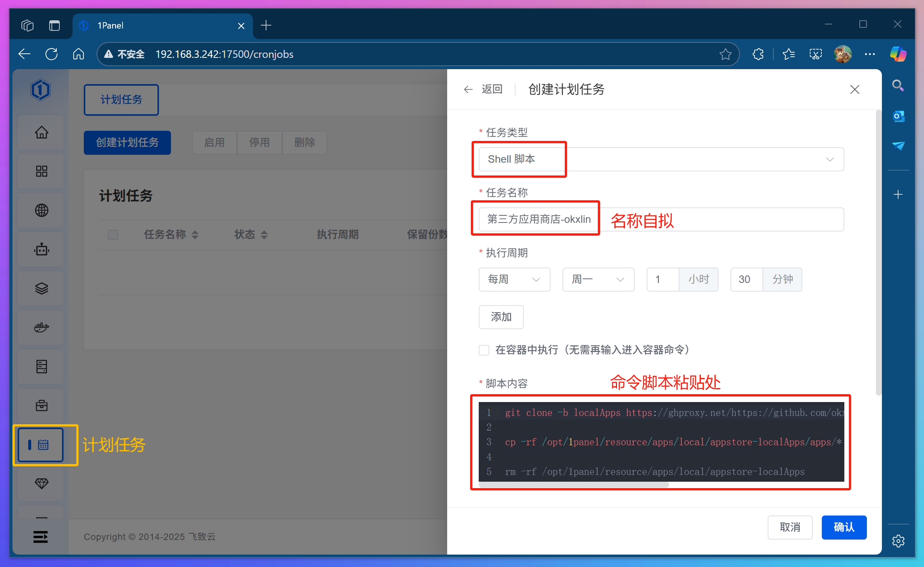The width and height of the screenshot is (924, 567).
Task: Click the 返回 back link
Action: tap(492, 89)
